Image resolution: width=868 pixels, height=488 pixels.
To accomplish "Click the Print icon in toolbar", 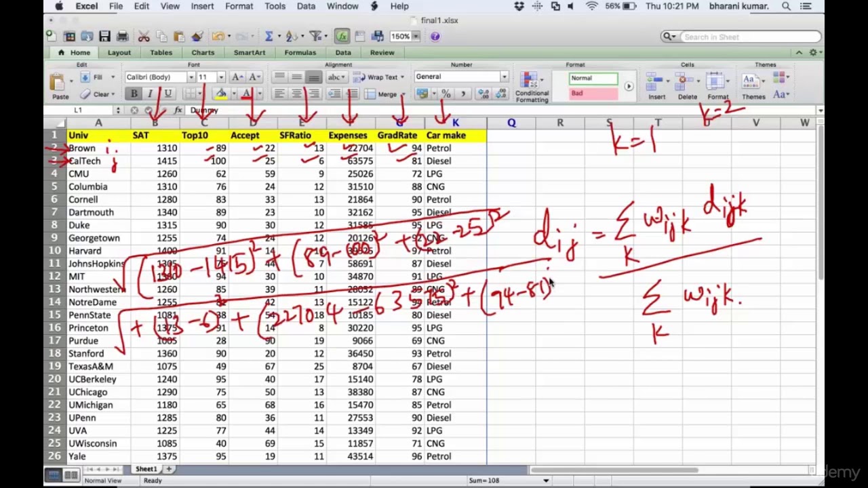I will coord(122,37).
